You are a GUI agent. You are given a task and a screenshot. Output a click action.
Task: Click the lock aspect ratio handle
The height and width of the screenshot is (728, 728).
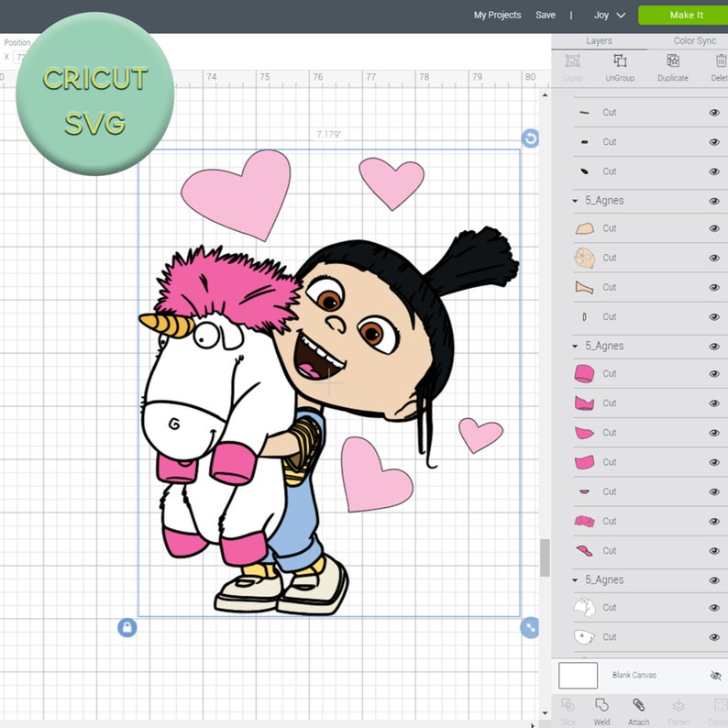click(x=127, y=628)
